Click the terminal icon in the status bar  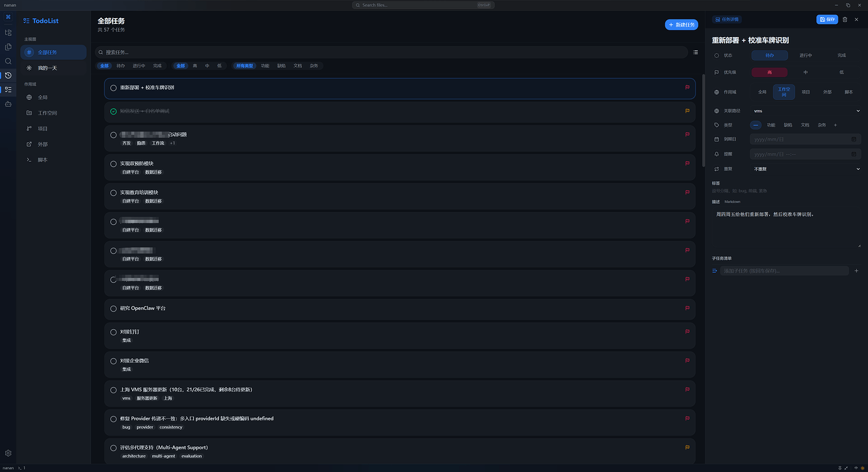pos(20,468)
